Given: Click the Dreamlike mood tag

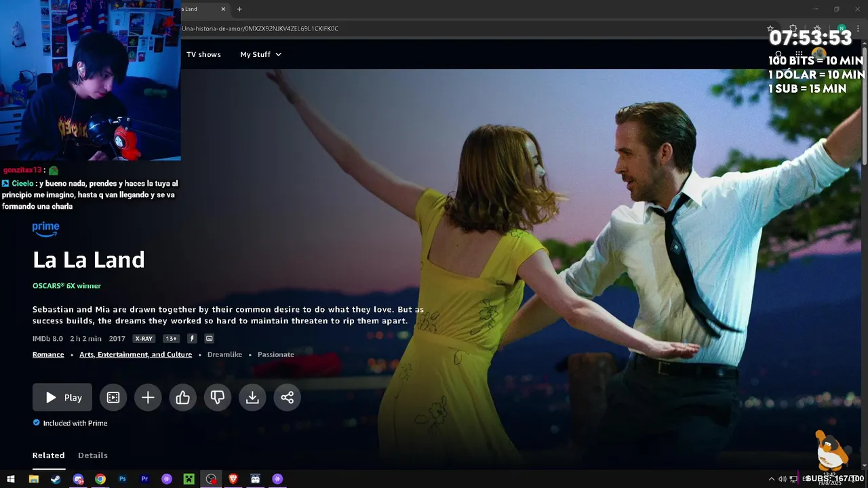Looking at the screenshot, I should click(x=224, y=354).
